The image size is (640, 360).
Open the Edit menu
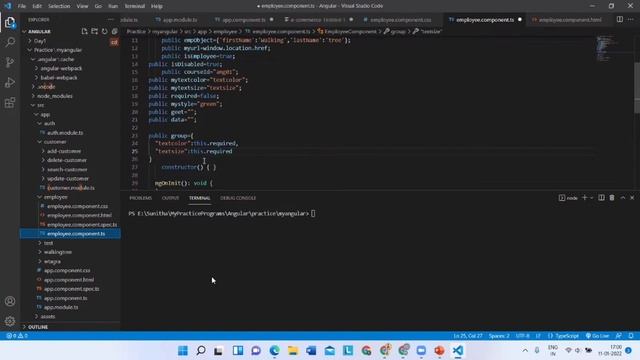tap(37, 6)
